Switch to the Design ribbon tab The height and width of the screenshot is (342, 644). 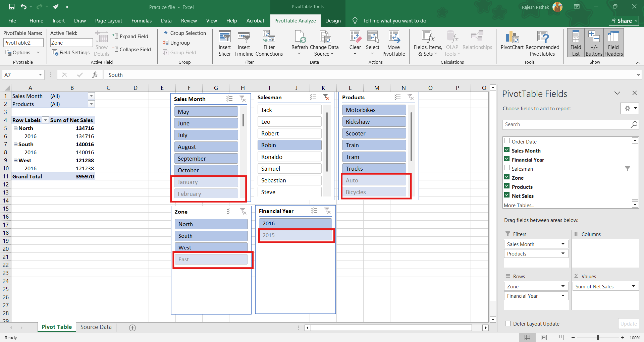coord(333,21)
